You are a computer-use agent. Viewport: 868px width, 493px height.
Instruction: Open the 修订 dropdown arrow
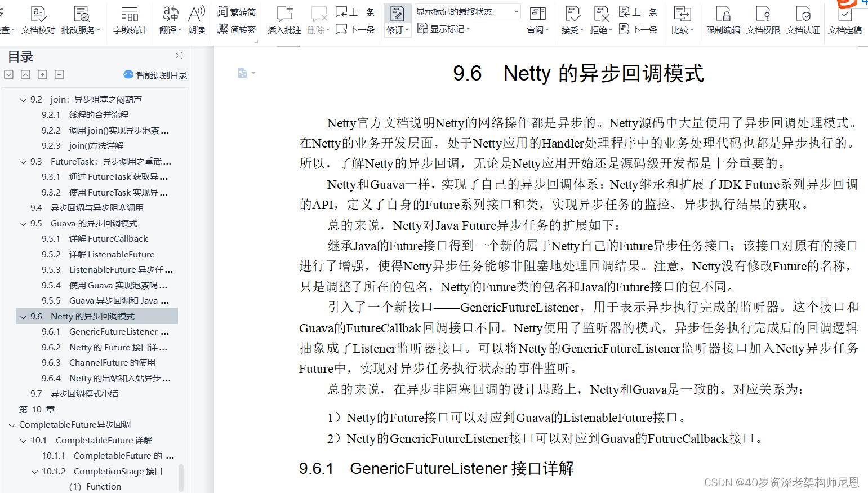[407, 30]
